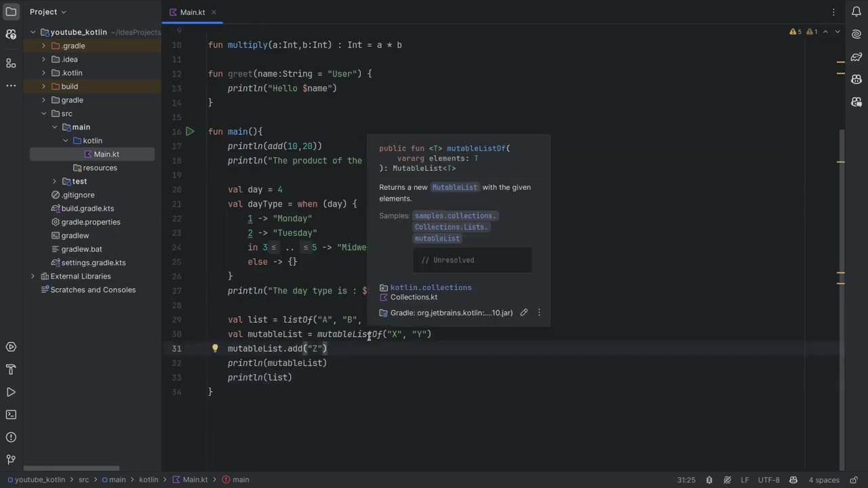Open Collections.kt link in popup
The width and height of the screenshot is (868, 488).
pyautogui.click(x=414, y=297)
